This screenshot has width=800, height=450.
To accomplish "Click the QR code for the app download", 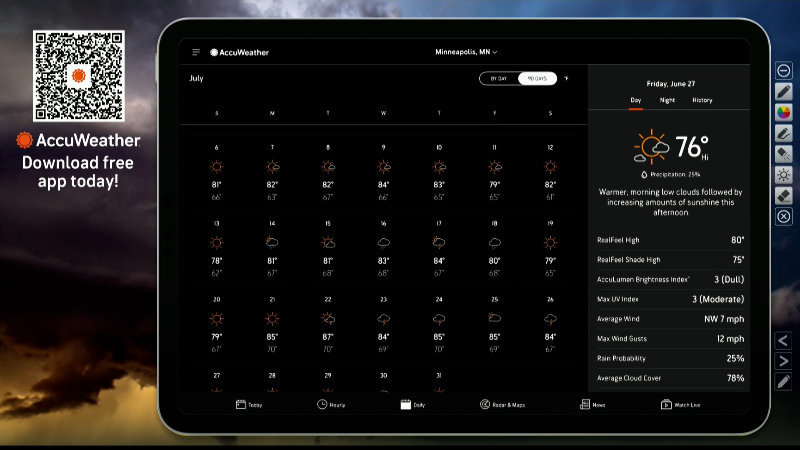I will tap(79, 76).
